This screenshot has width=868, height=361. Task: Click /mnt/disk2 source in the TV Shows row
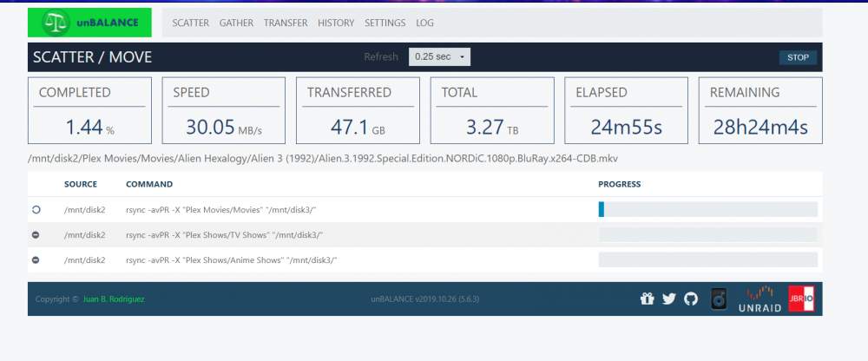point(85,235)
